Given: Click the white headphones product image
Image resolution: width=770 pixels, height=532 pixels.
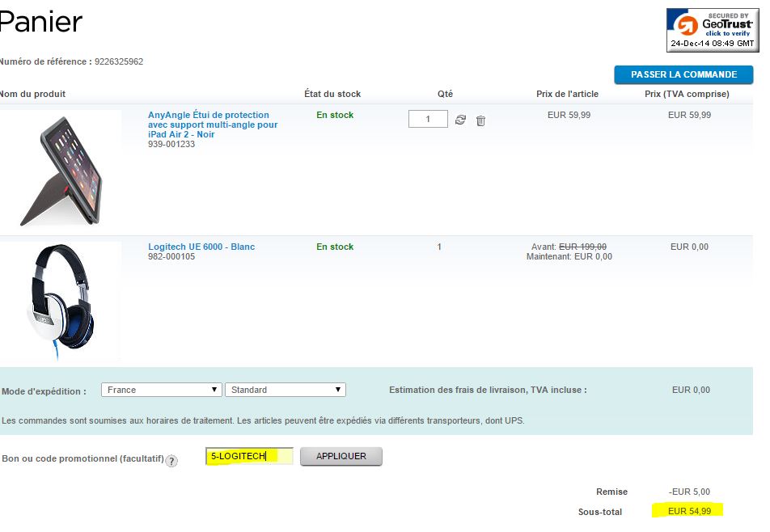Looking at the screenshot, I should tap(61, 300).
